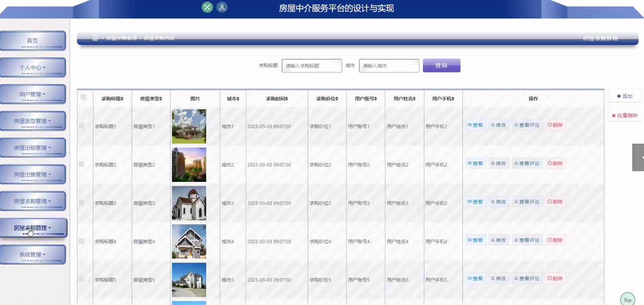
Task: Expand the 房屋出售管理 sidebar menu
Action: coord(33,174)
